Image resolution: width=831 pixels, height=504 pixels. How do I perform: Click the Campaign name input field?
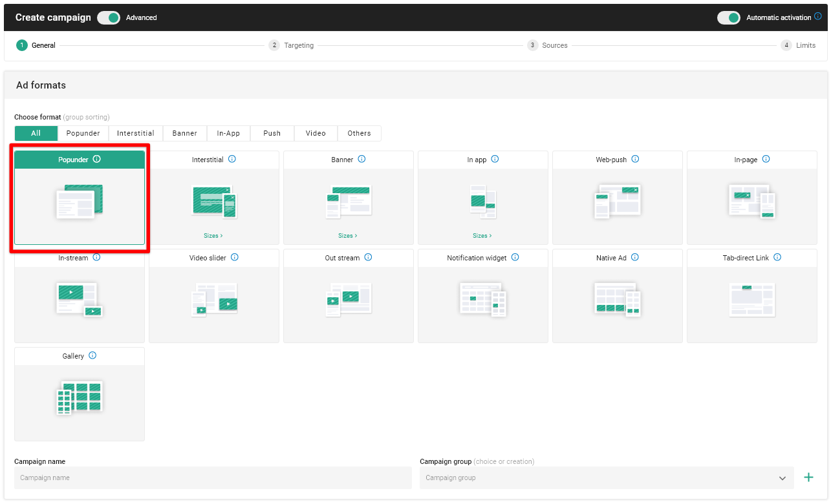tap(213, 478)
